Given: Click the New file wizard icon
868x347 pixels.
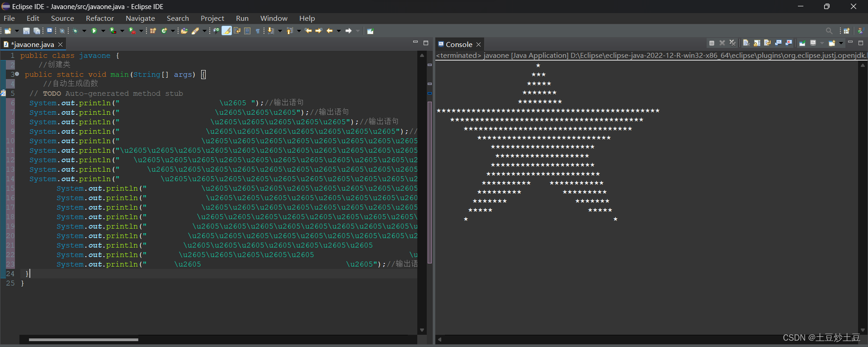Looking at the screenshot, I should pos(8,31).
